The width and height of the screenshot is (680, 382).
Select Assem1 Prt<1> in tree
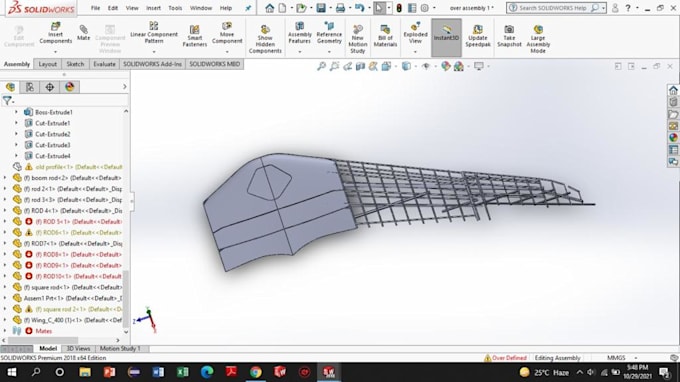coord(73,298)
